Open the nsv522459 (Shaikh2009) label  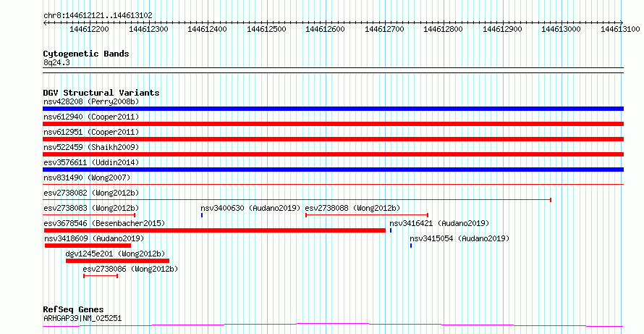click(91, 147)
